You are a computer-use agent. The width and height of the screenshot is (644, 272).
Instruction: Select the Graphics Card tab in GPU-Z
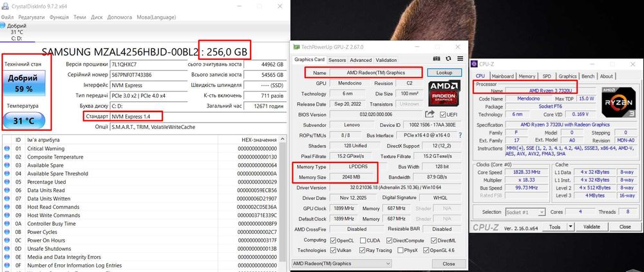point(310,59)
